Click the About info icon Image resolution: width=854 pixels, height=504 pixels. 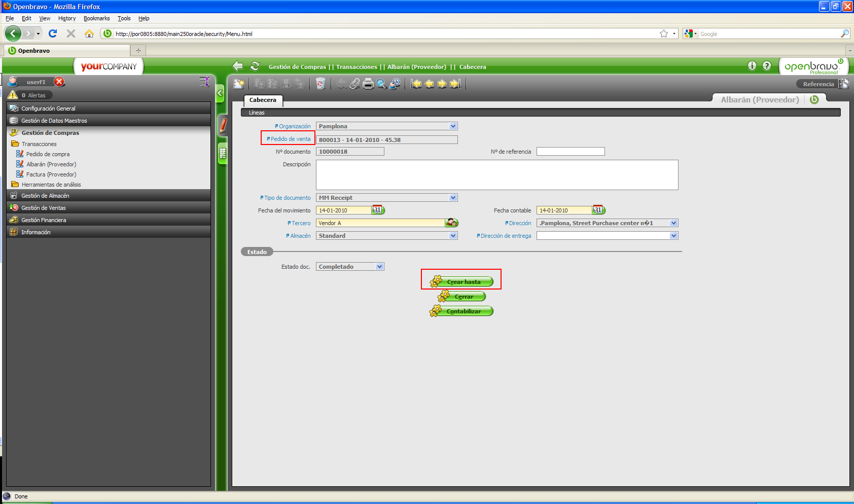[752, 65]
